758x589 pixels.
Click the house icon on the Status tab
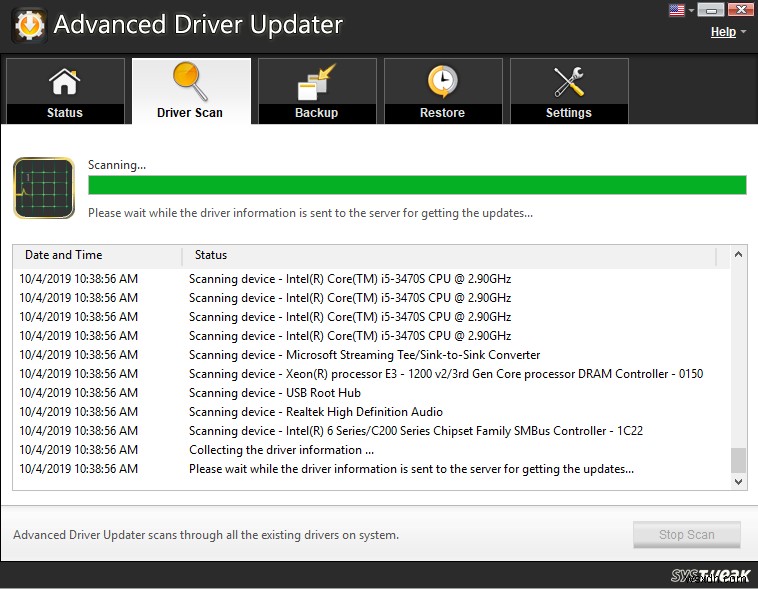(65, 81)
